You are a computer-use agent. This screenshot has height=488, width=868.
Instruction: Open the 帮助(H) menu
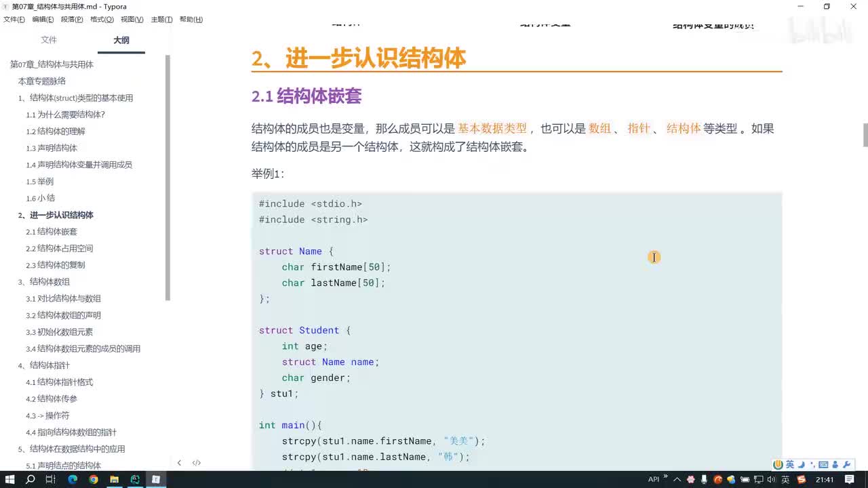pyautogui.click(x=191, y=20)
